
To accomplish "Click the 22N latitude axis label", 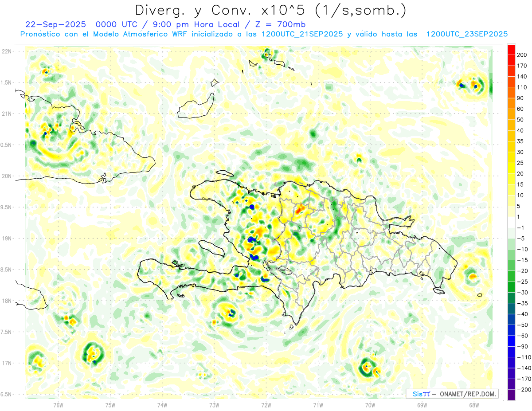I will pos(7,51).
